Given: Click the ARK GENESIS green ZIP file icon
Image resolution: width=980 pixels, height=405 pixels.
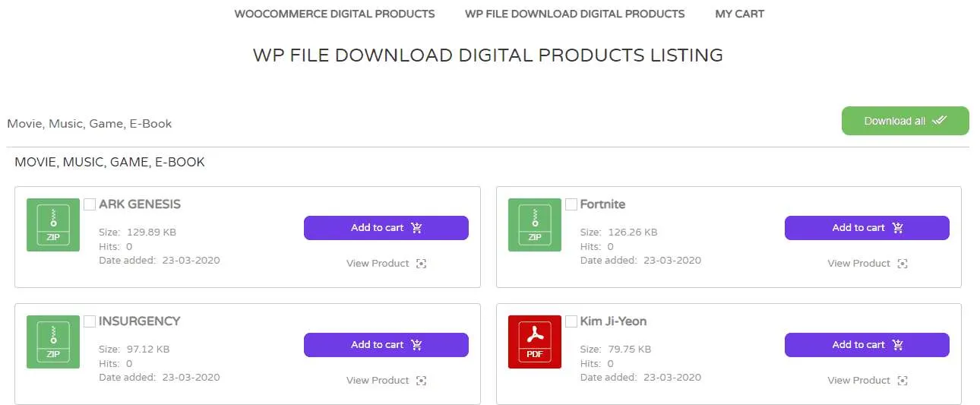Looking at the screenshot, I should (x=53, y=225).
